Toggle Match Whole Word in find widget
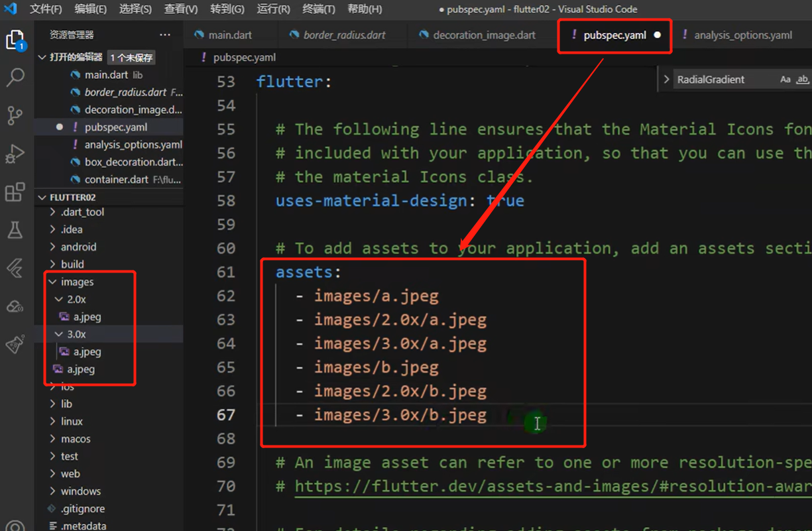 pos(802,80)
